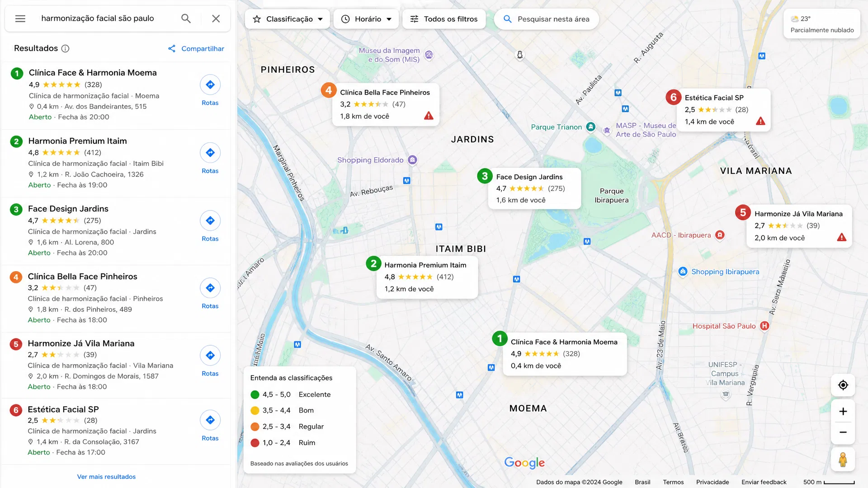The image size is (868, 488).
Task: Zoom in on the map
Action: (843, 411)
